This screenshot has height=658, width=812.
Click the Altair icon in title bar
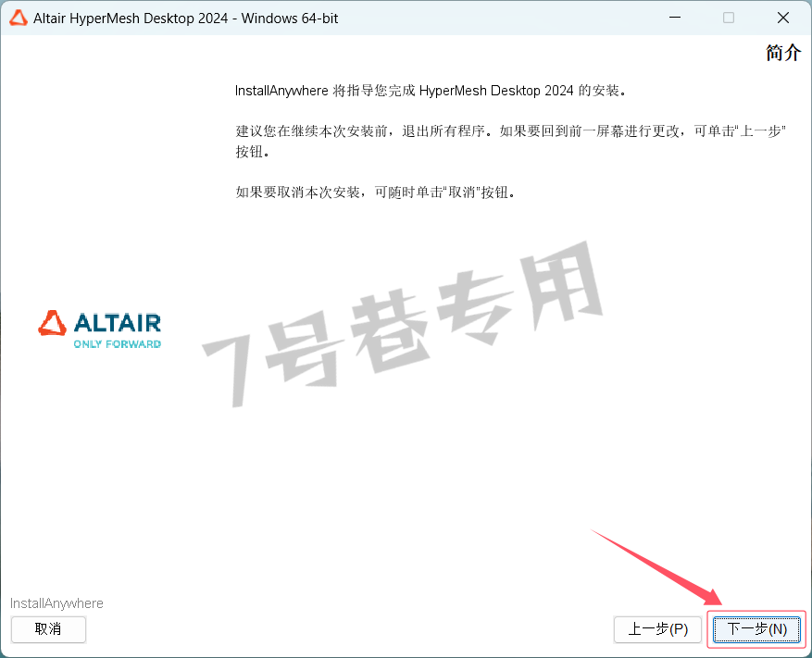(19, 19)
